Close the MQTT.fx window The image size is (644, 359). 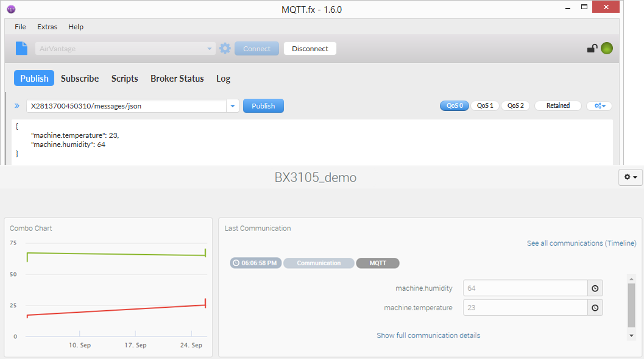pyautogui.click(x=606, y=7)
